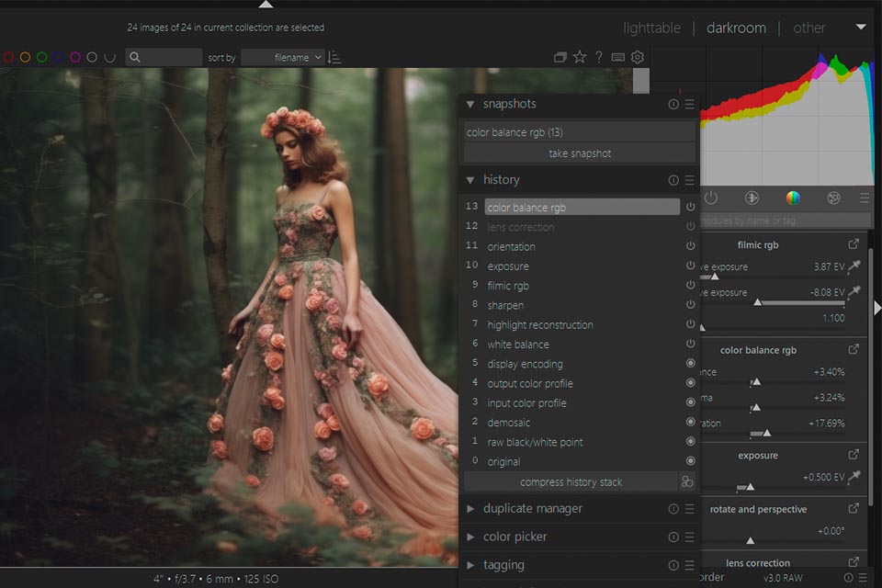
Task: Open the help question mark icon
Action: click(599, 57)
